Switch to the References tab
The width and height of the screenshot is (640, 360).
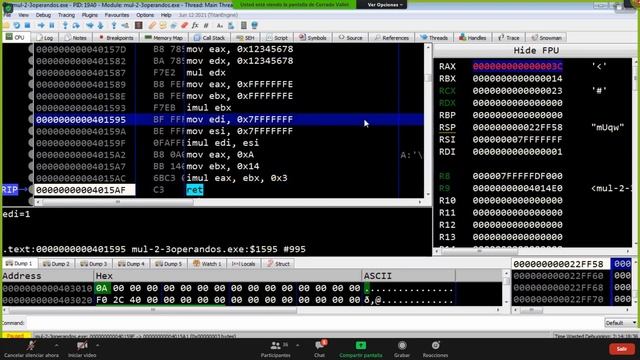tap(391, 38)
